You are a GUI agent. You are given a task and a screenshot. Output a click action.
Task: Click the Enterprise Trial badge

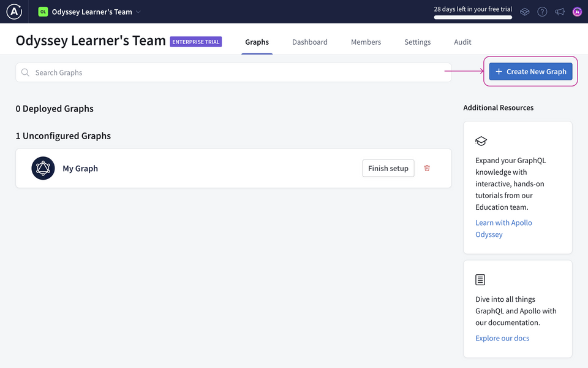pyautogui.click(x=196, y=42)
